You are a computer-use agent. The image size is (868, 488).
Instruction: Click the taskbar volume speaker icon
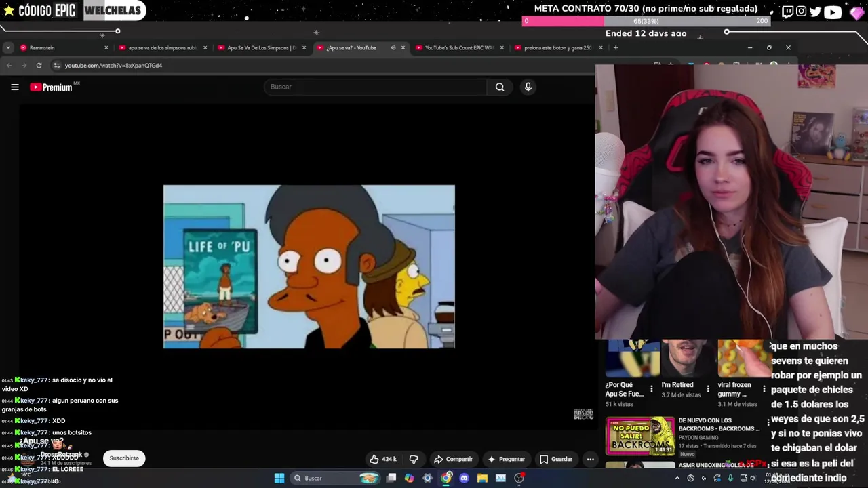[x=753, y=478]
